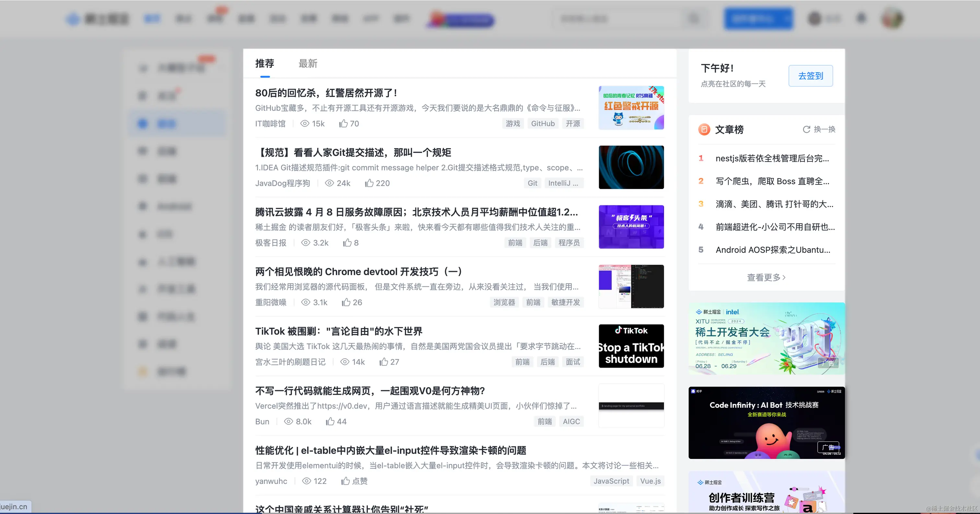Open 两个相见恨晚的 Chrome devtool 开发技巧 article
The width and height of the screenshot is (980, 514).
[358, 272]
